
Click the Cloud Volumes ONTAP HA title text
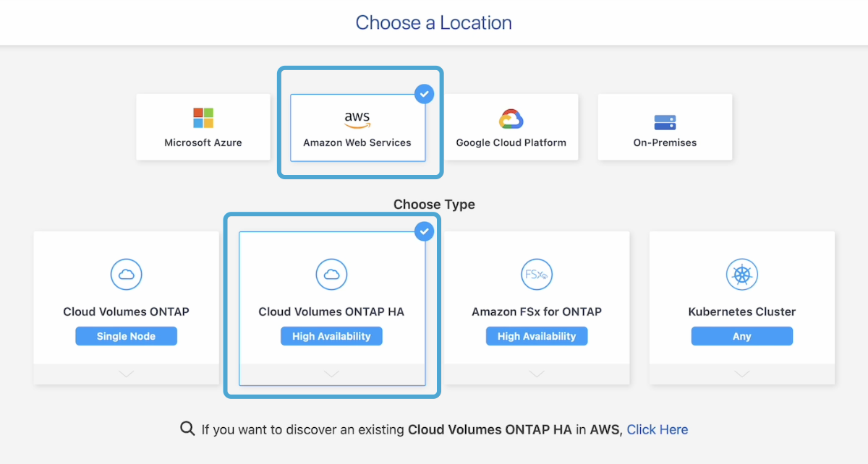pos(331,312)
